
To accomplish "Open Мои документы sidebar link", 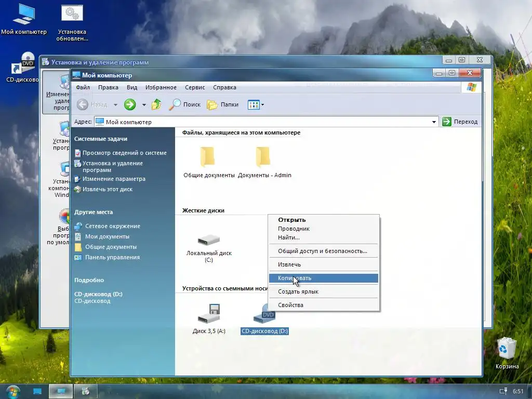I will point(107,236).
